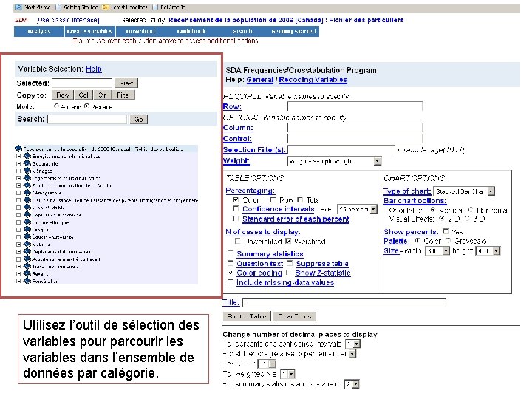Click the Most Visited bookmark icon
The height and width of the screenshot is (399, 532).
click(x=18, y=7)
